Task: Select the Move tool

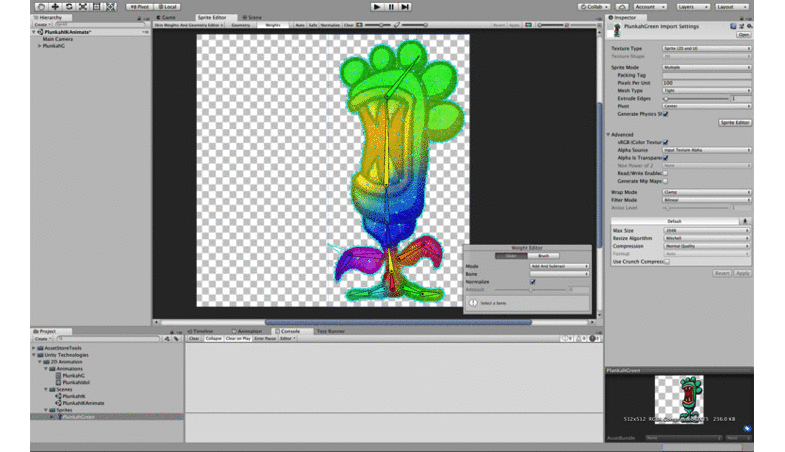Action: pyautogui.click(x=55, y=7)
